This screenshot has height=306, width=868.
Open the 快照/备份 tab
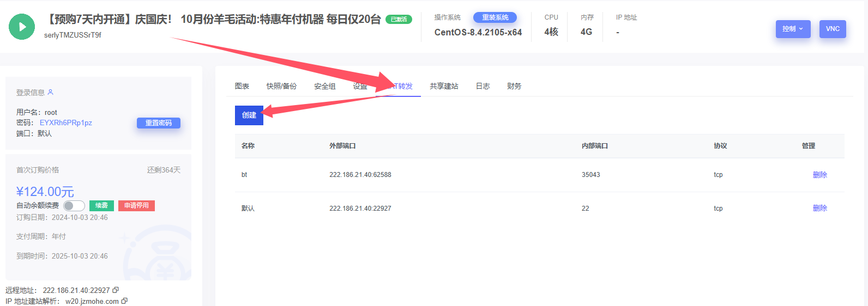(281, 86)
